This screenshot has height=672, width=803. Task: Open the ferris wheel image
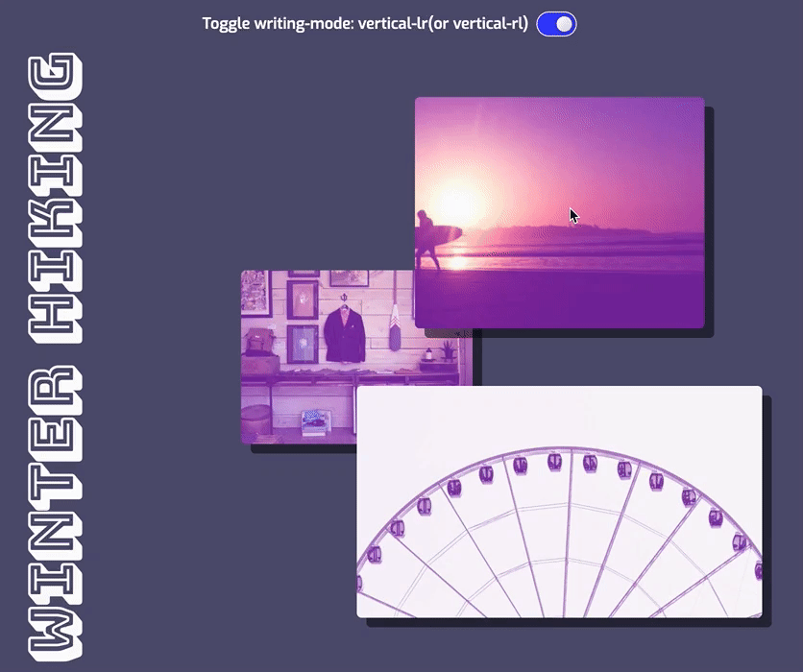(x=559, y=501)
